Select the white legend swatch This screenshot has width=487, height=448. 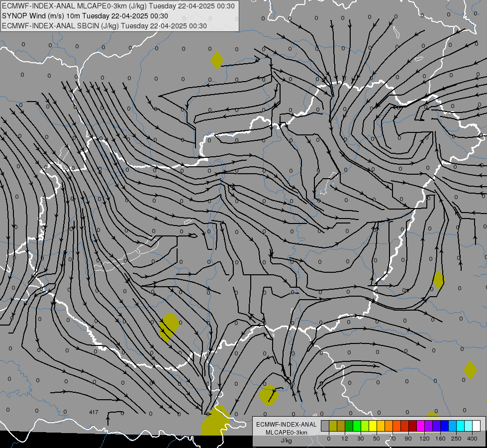pos(477,426)
